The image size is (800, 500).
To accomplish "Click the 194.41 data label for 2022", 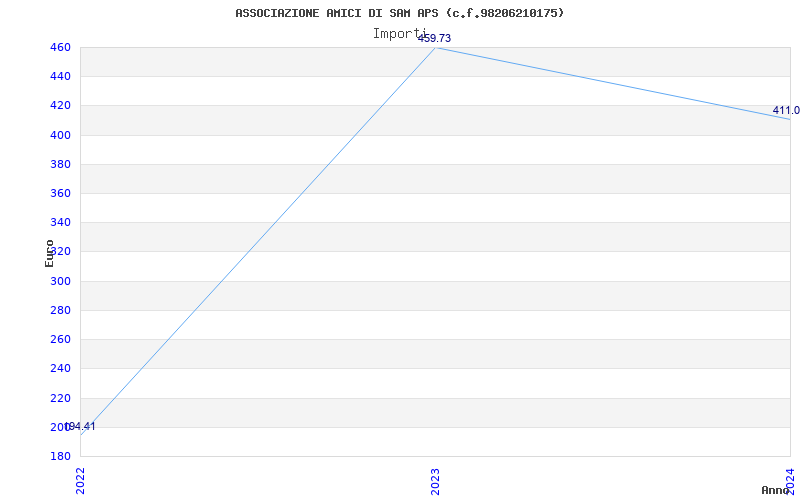I will point(80,427).
